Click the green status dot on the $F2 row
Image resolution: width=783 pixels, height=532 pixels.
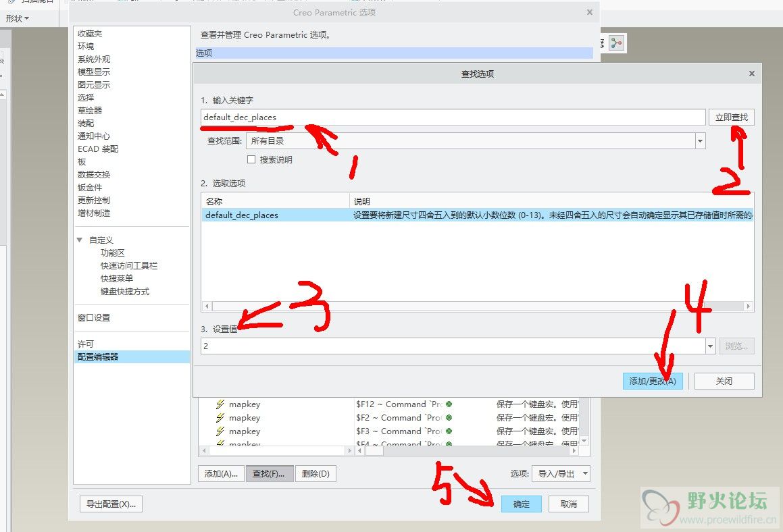(449, 417)
